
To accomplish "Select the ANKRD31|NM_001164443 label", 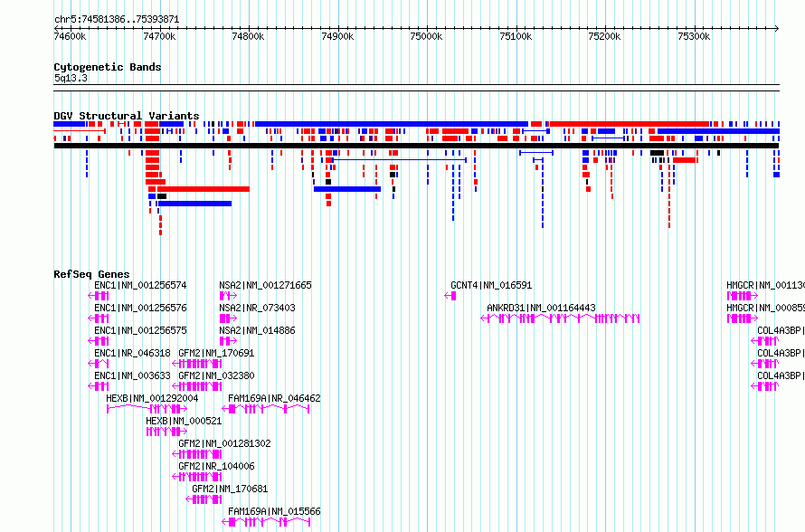I will pyautogui.click(x=541, y=308).
